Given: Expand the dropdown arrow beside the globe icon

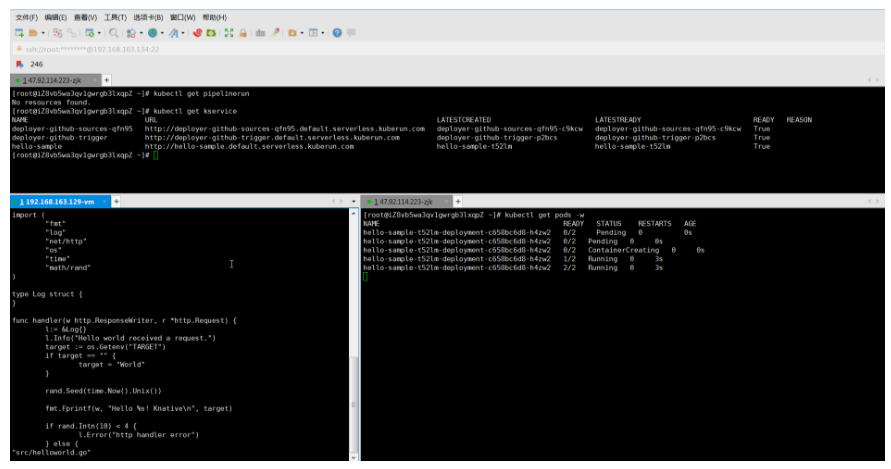Looking at the screenshot, I should [163, 33].
